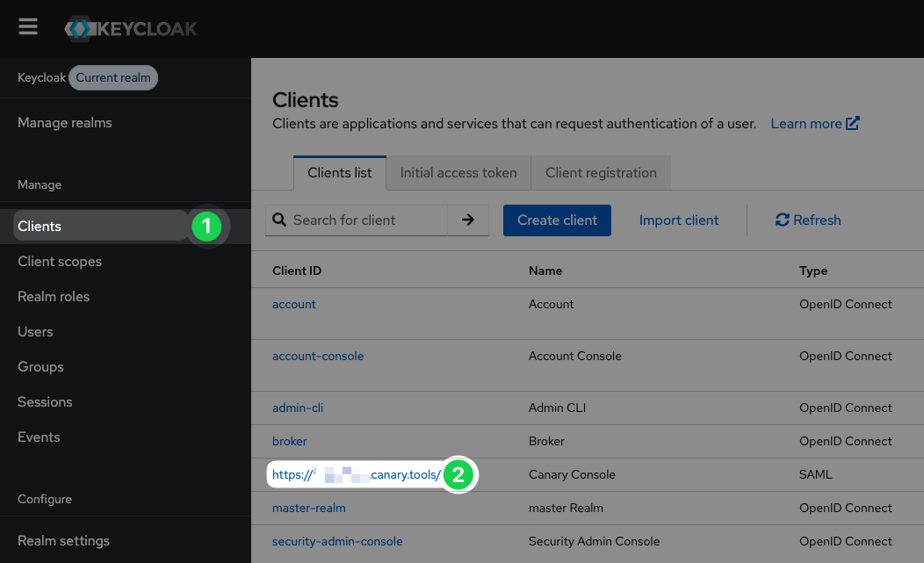Click the Current realm badge
Screen dimensions: 924x563
pos(113,78)
